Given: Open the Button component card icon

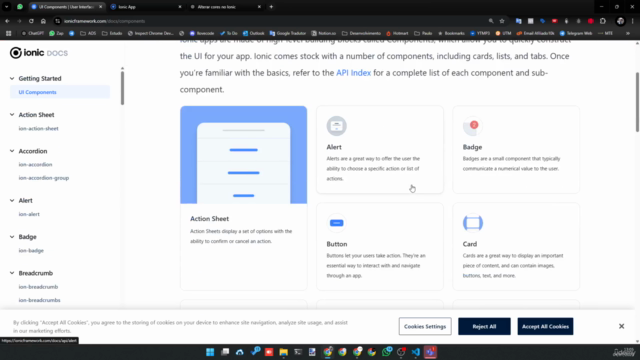Looking at the screenshot, I should coord(336,223).
